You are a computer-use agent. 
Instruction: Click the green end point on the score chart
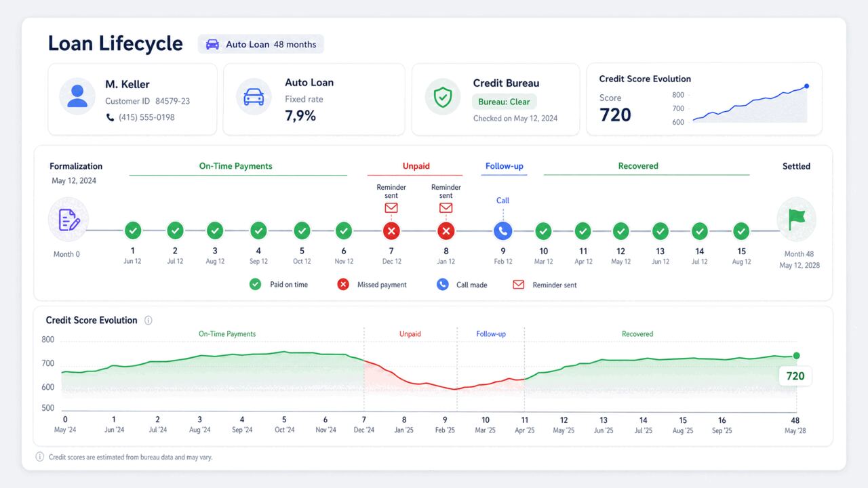(796, 356)
